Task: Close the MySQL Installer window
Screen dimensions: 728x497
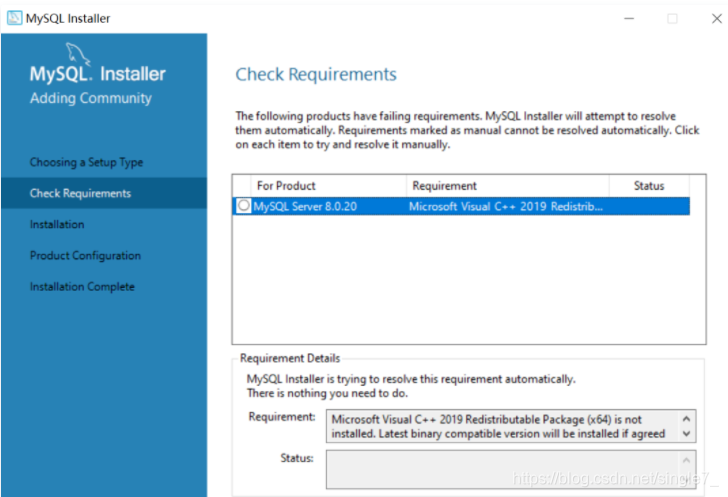Action: pos(716,19)
